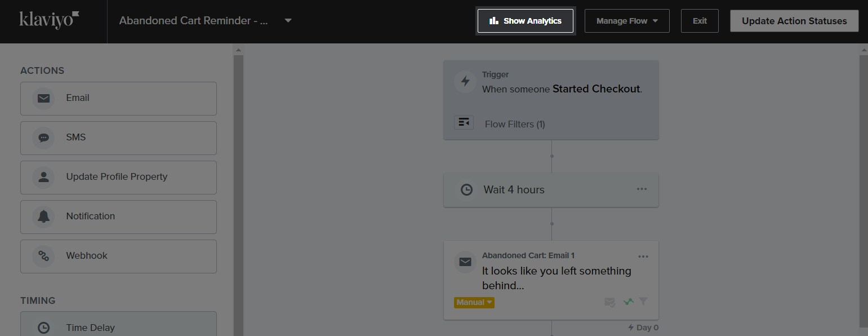Click the filter funnel icon on Email 1

tap(643, 302)
